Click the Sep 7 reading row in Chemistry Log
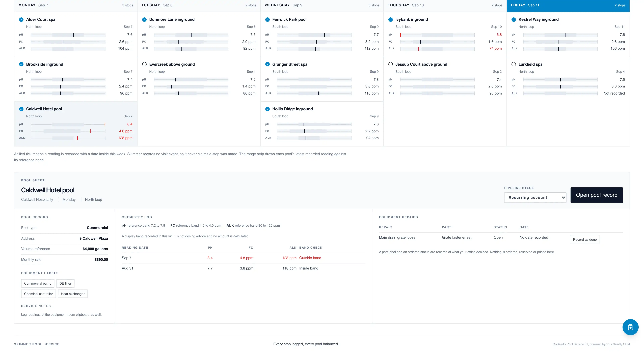The image size is (644, 362). point(243,258)
